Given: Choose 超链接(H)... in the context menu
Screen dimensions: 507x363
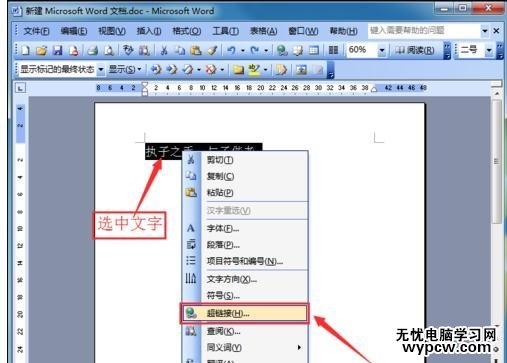Looking at the screenshot, I should tap(245, 313).
